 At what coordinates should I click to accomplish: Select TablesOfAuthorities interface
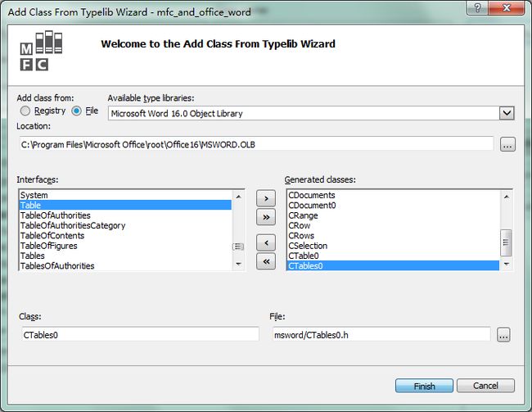point(125,265)
